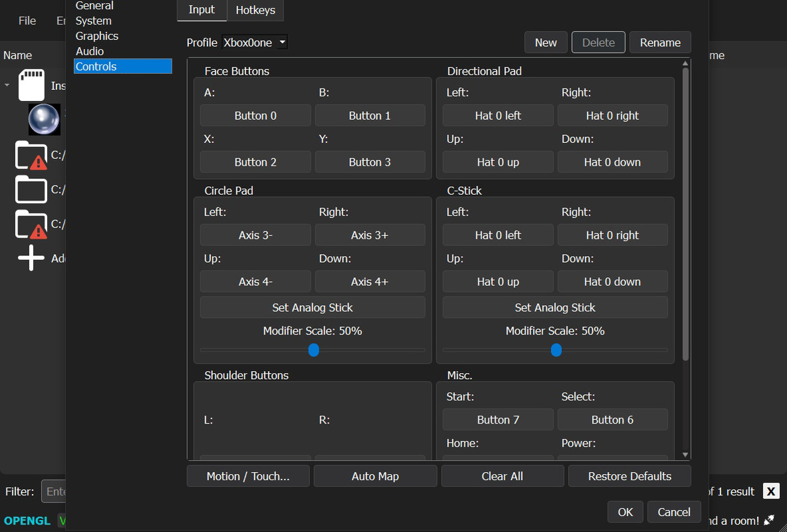Click the room connection icon in status bar
Viewport: 787px width, 532px height.
tap(768, 521)
